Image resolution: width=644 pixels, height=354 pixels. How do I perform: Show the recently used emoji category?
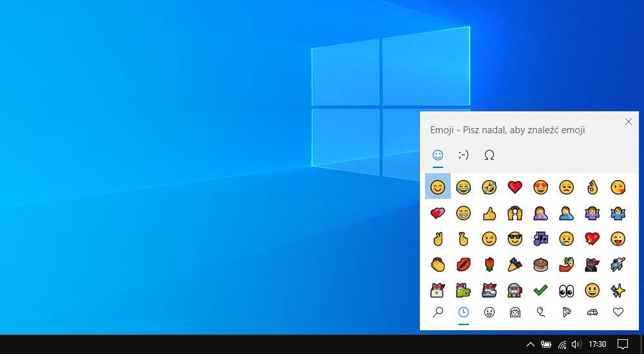464,313
